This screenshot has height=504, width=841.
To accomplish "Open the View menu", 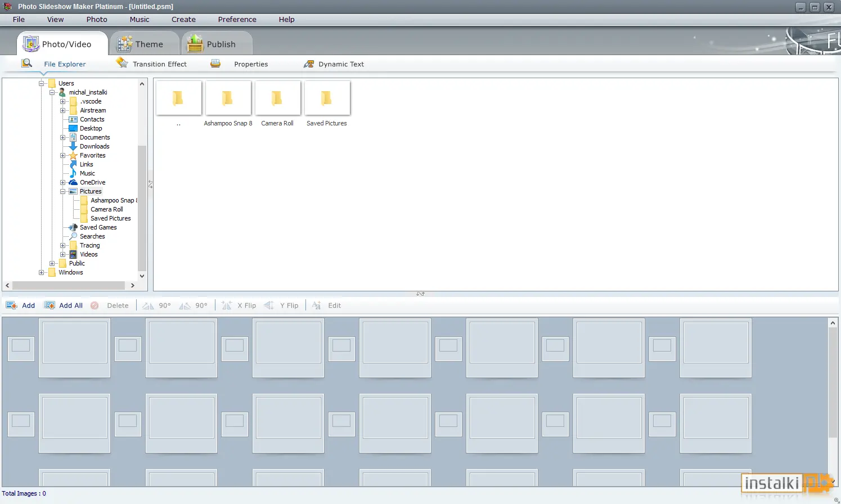I will (55, 19).
